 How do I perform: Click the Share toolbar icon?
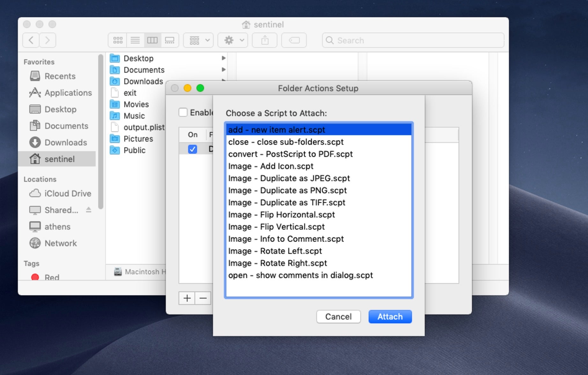coord(265,40)
